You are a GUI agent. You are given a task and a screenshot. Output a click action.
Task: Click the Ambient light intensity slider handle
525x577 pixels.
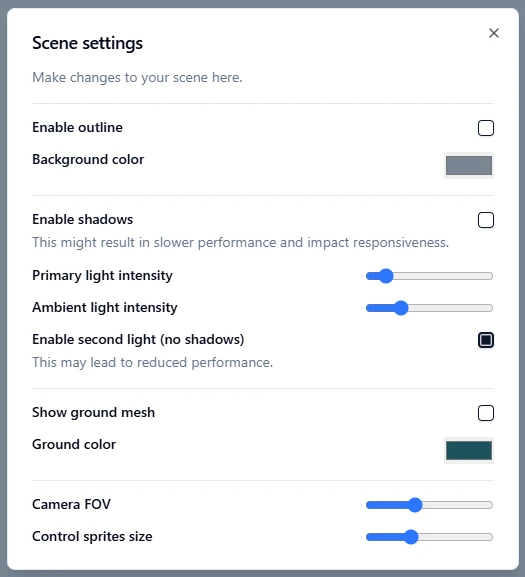[x=401, y=308]
